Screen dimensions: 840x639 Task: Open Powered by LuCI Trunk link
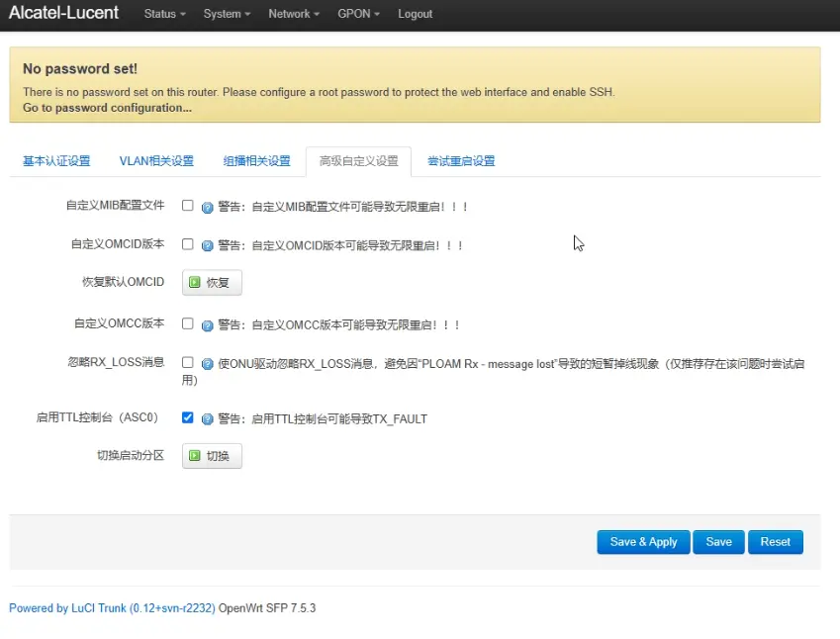pyautogui.click(x=112, y=608)
